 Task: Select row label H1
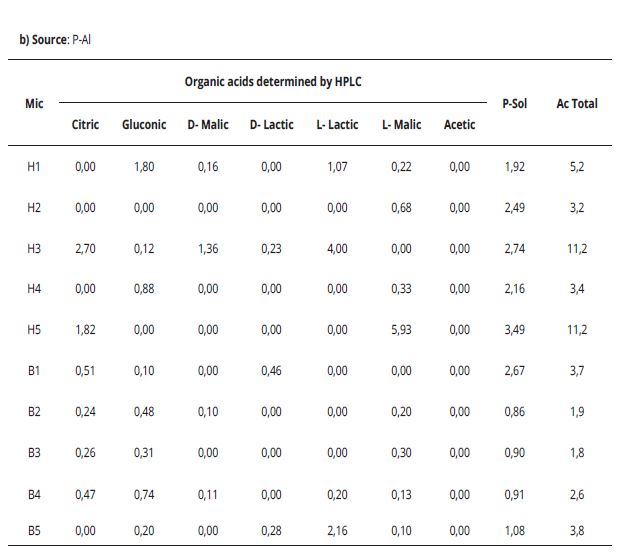click(x=34, y=167)
